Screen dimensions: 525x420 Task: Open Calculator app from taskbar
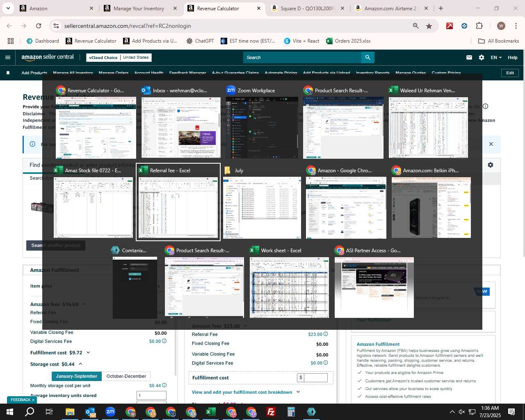pyautogui.click(x=291, y=412)
